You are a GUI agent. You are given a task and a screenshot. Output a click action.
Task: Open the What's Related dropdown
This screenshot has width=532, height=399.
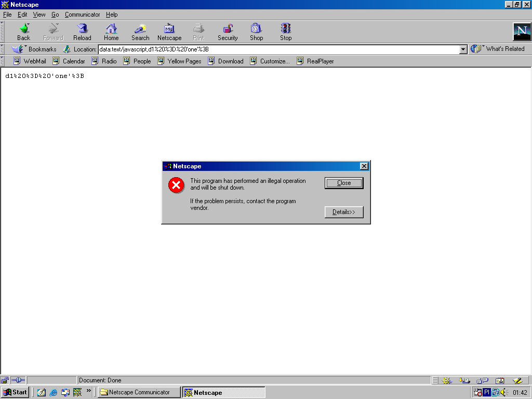click(498, 49)
